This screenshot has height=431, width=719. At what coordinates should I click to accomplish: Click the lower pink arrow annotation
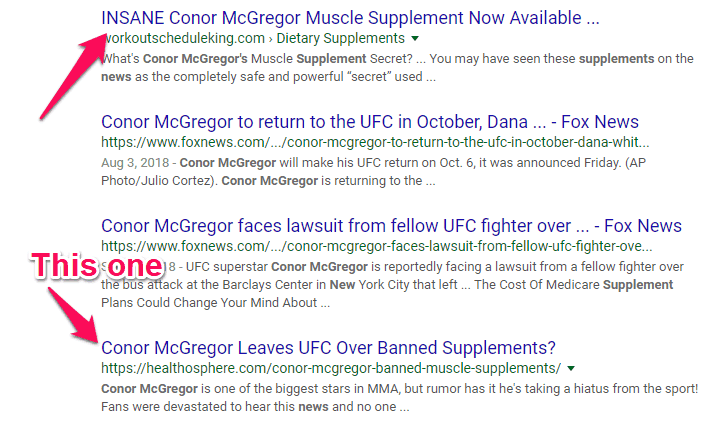coord(73,315)
